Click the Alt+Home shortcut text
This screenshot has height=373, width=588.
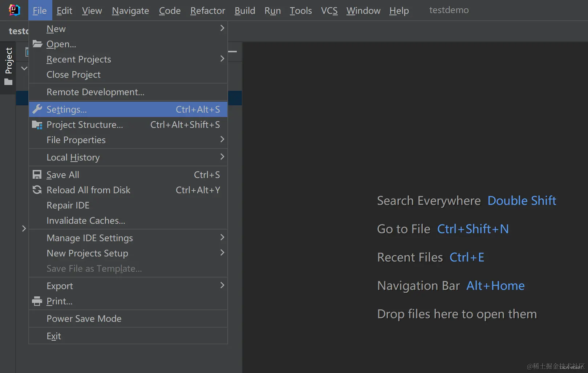coord(495,286)
